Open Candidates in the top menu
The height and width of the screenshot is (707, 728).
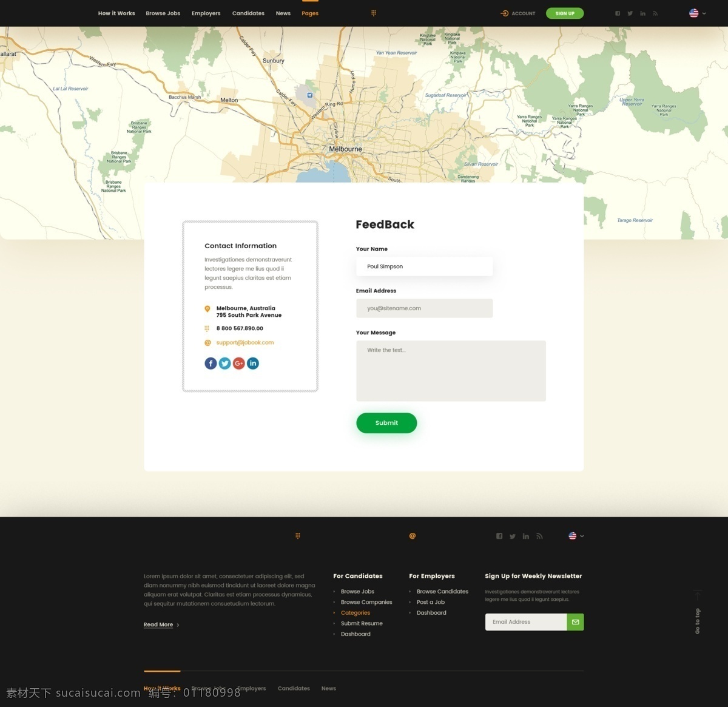pyautogui.click(x=248, y=13)
